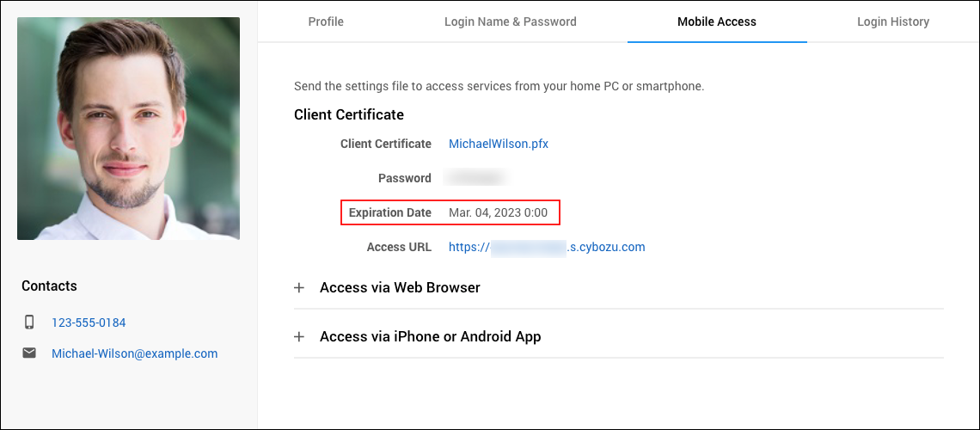Screen dimensions: 980x430
Task: Download the MichaelWilson.pfx client certificate
Action: (x=499, y=144)
